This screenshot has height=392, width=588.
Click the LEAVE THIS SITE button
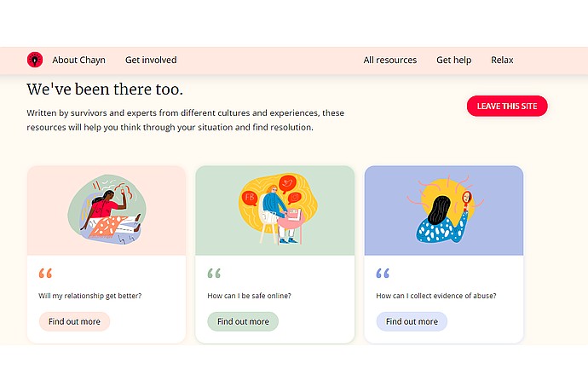coord(507,107)
